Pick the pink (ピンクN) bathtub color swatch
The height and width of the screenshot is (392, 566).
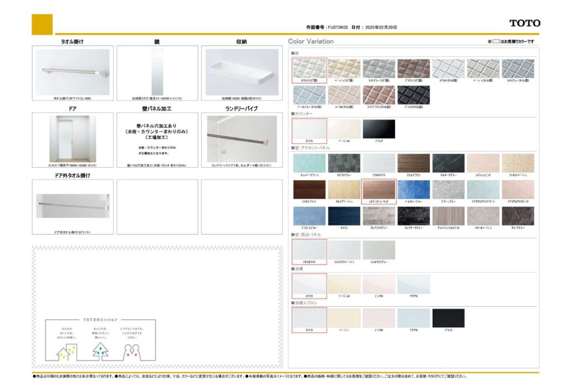[379, 284]
